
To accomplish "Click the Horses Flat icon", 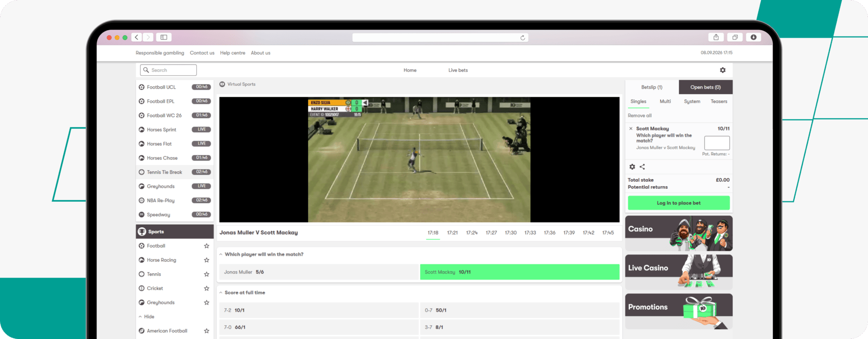I will click(142, 144).
